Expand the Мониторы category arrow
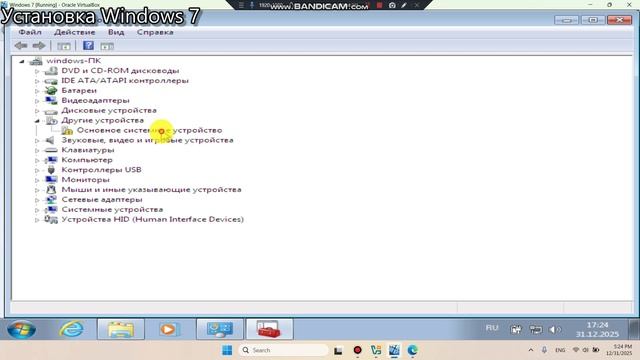The width and height of the screenshot is (640, 360). point(37,180)
